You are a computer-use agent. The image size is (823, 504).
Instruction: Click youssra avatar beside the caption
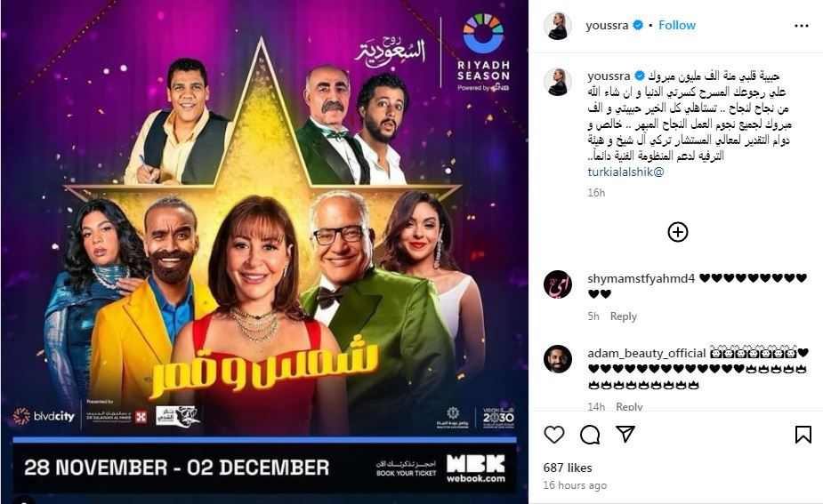[557, 83]
